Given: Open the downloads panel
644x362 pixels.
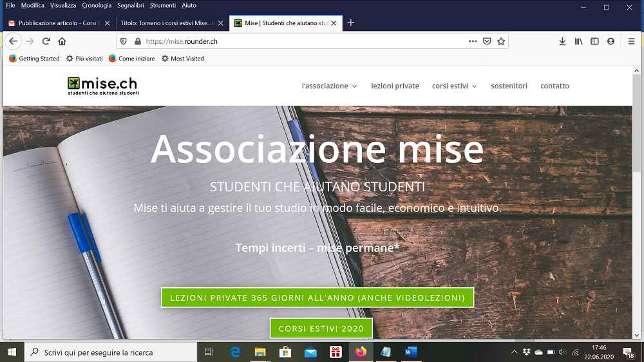Looking at the screenshot, I should (562, 41).
